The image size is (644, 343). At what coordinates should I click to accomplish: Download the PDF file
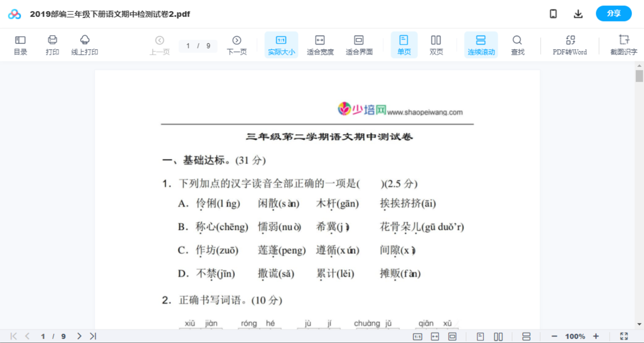(x=578, y=13)
